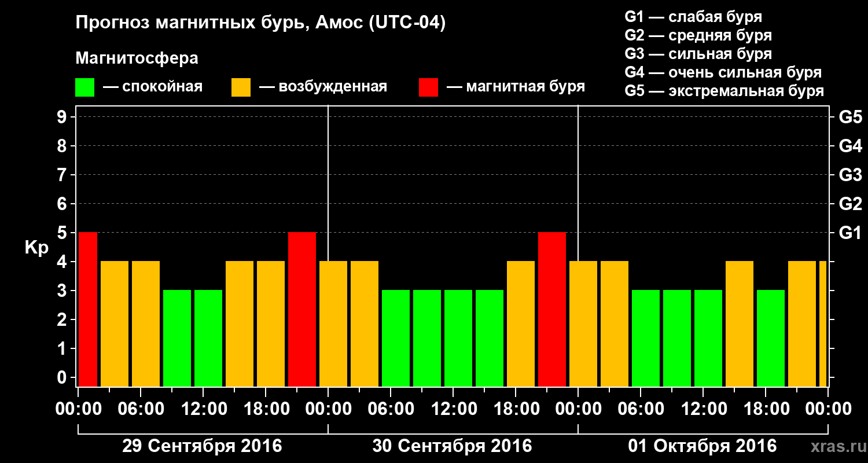The height and width of the screenshot is (463, 868).
Task: Click the right-axis G4 level label
Action: [x=851, y=146]
